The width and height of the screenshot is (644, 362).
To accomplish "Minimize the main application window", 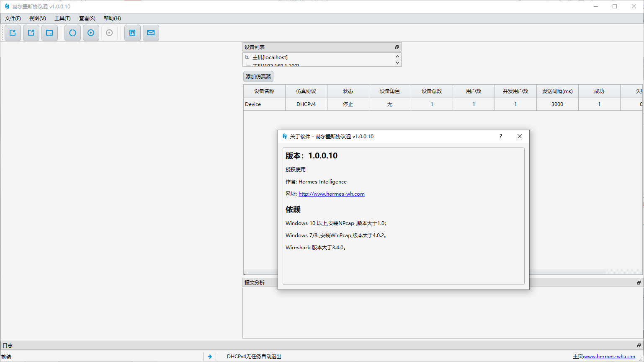I will [x=596, y=6].
